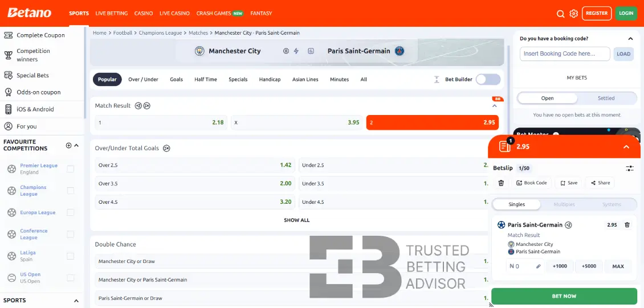This screenshot has height=308, width=644.
Task: Show all Over/Under Total Goals lines
Action: [296, 220]
